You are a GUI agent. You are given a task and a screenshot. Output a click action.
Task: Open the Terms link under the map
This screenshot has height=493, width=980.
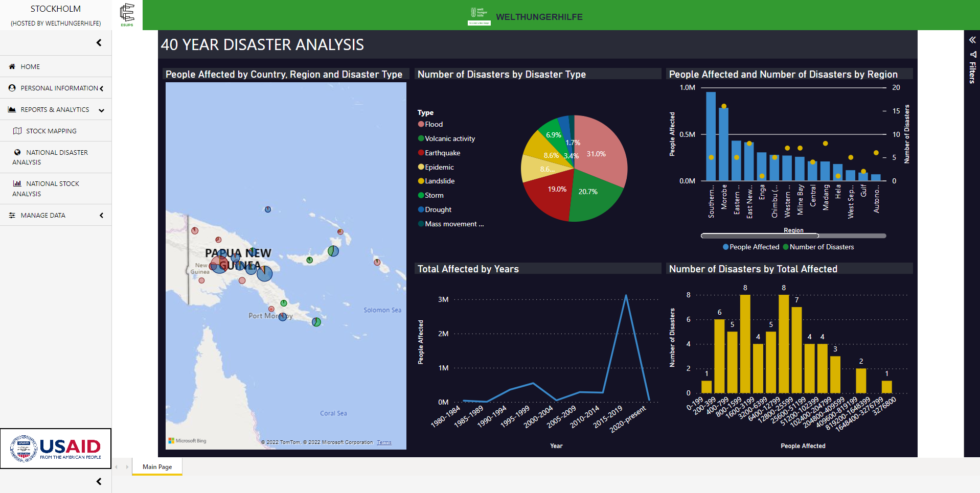[384, 442]
